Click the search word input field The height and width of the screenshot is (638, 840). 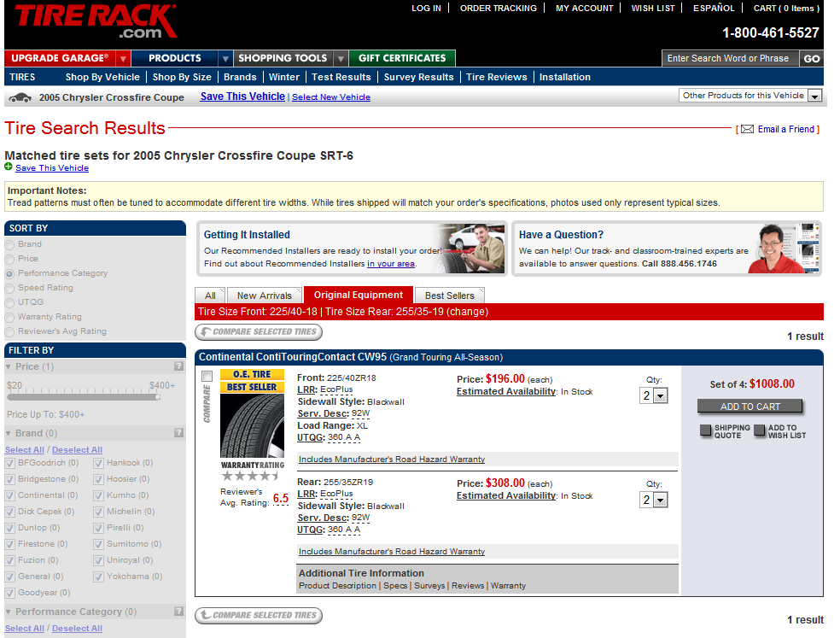coord(730,59)
